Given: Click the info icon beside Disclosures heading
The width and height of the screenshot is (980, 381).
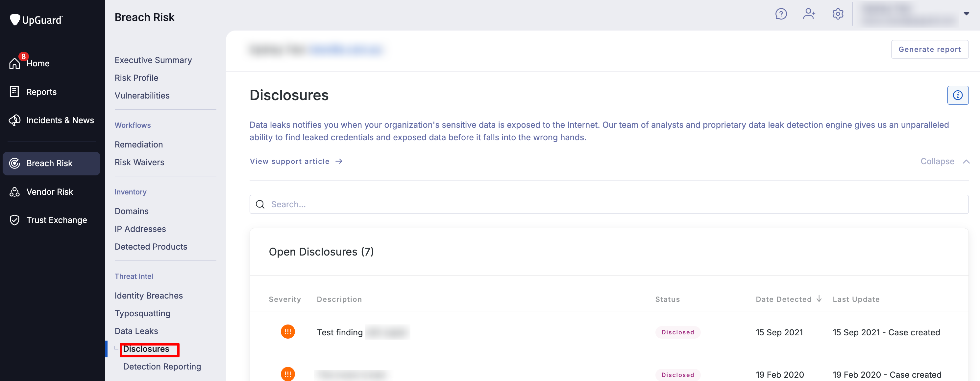Looking at the screenshot, I should (x=958, y=95).
